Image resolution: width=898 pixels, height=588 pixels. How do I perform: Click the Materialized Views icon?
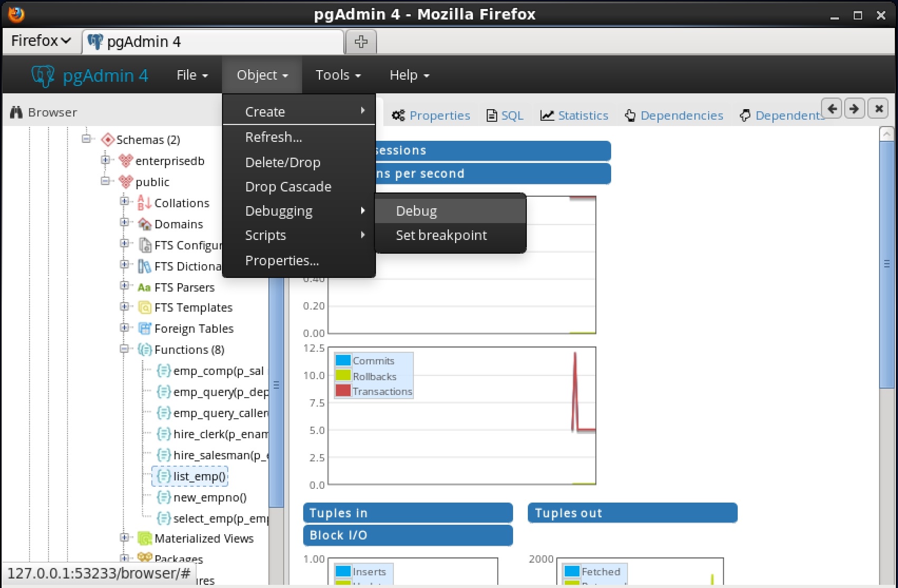(x=144, y=538)
